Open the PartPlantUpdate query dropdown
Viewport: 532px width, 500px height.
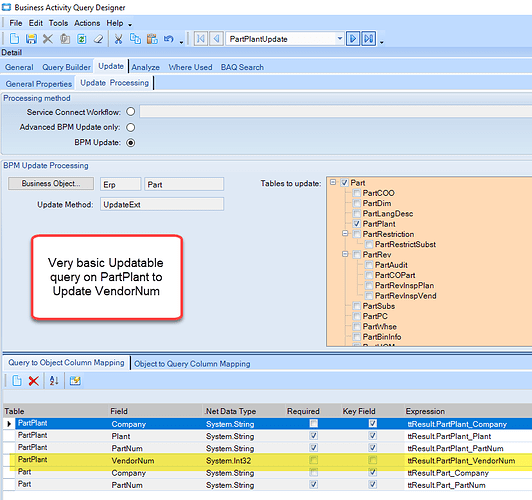point(340,39)
